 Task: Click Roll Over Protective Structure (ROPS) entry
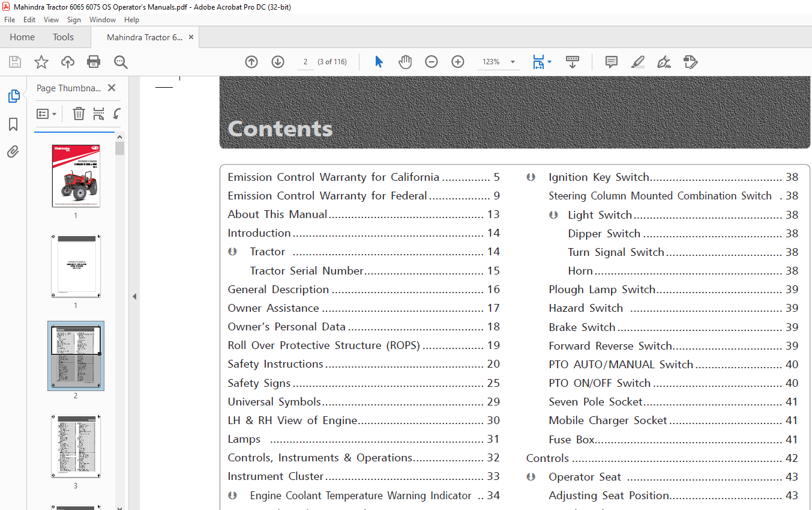tap(364, 345)
